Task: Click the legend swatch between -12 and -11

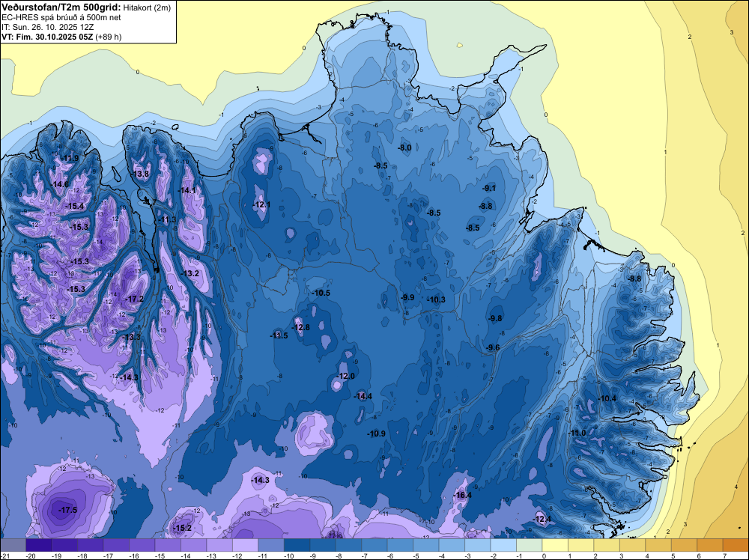Action: coord(245,545)
